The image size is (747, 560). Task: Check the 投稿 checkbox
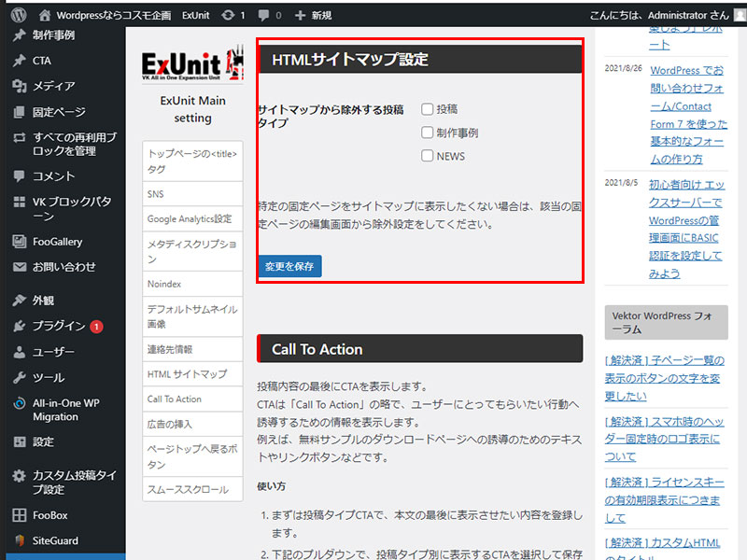(x=428, y=109)
